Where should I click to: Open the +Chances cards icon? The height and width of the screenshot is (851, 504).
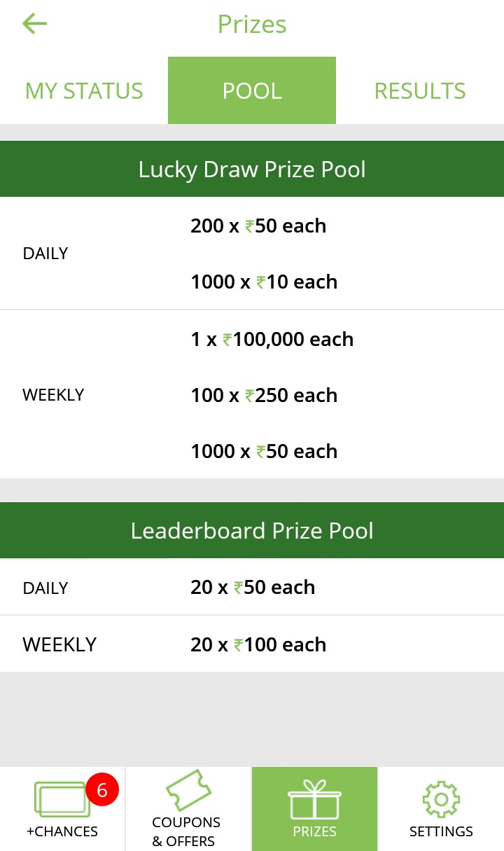click(x=62, y=799)
